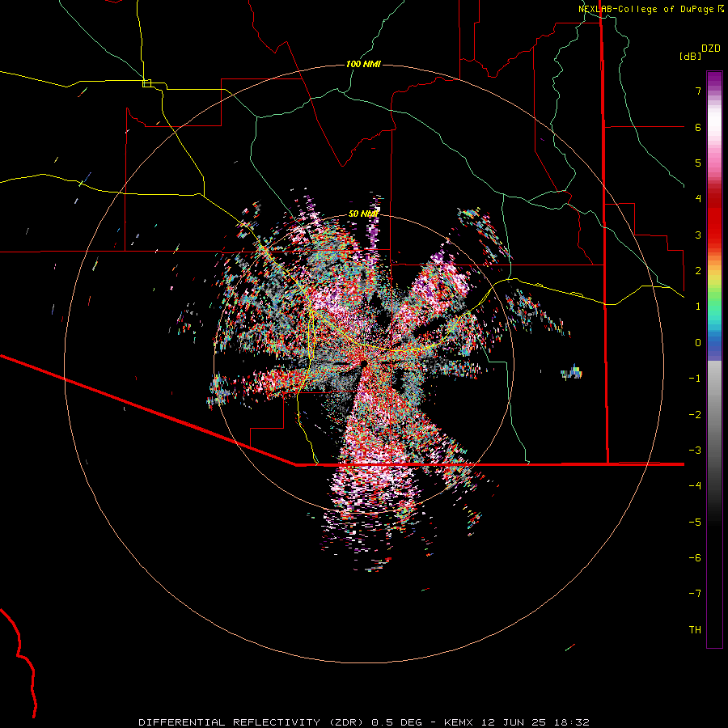Click the -5 scale value

click(x=695, y=523)
